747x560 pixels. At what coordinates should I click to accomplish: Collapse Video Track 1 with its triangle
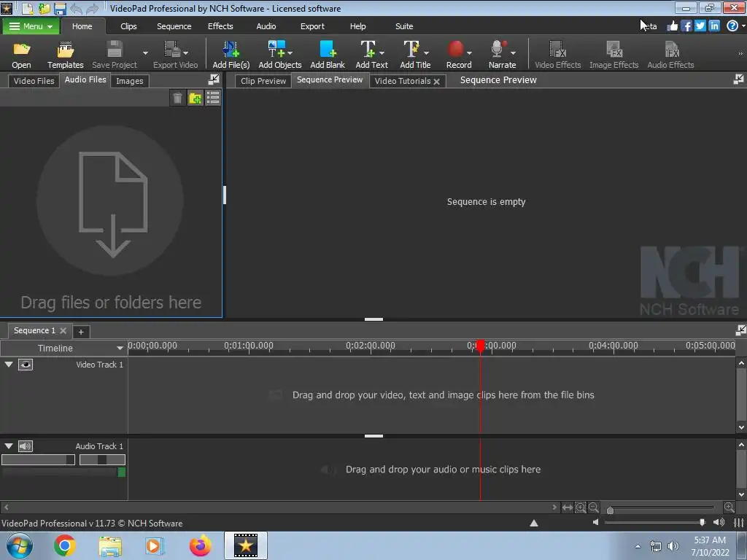coord(9,365)
